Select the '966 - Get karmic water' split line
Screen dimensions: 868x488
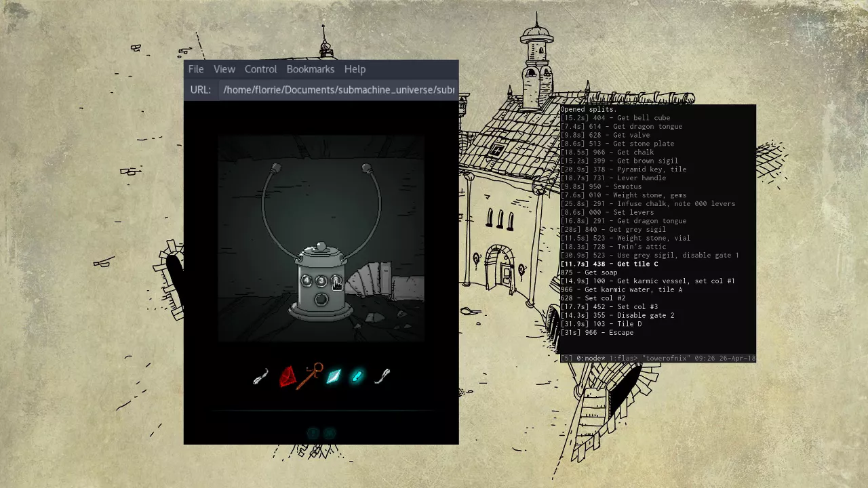[621, 289]
